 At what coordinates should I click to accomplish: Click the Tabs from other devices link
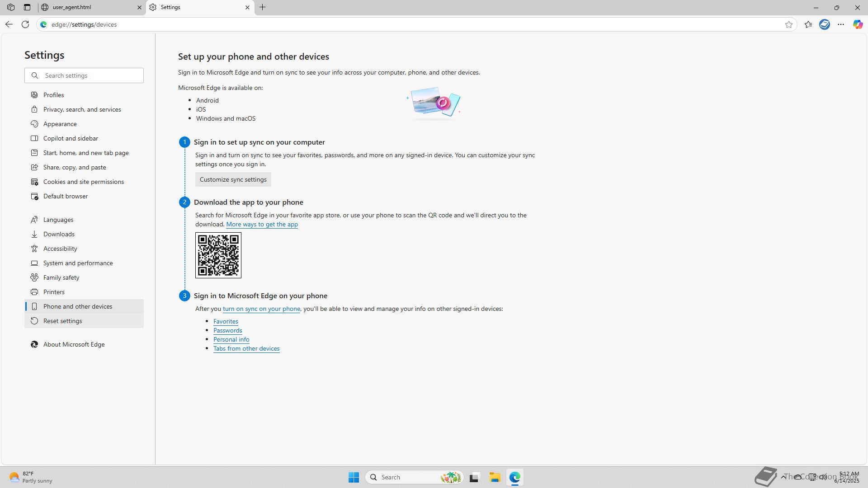pos(246,348)
